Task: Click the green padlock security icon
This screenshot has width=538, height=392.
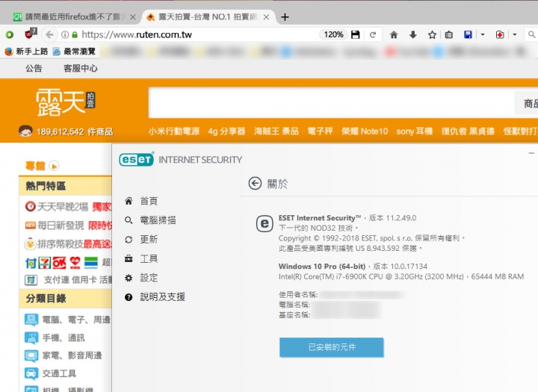Action: [75, 34]
